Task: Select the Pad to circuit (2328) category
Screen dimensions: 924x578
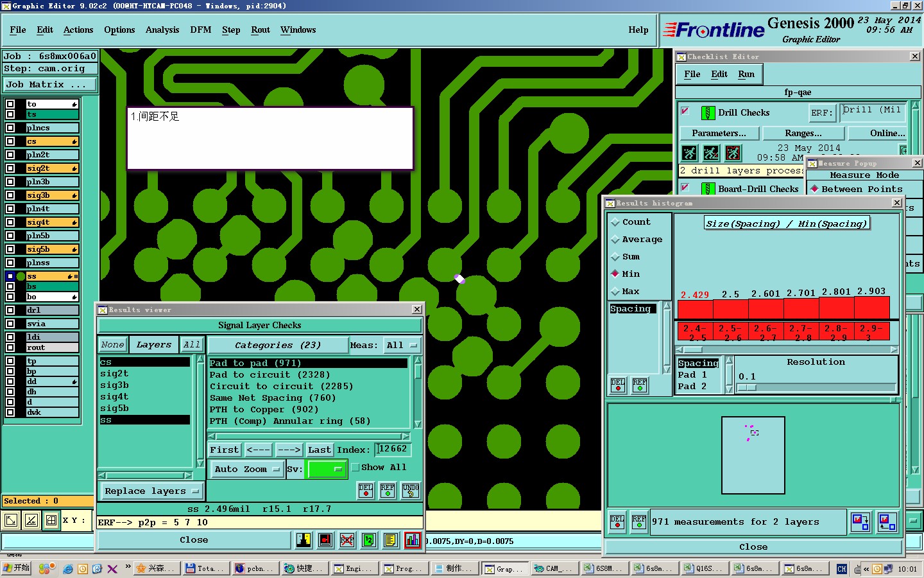Action: pos(269,375)
